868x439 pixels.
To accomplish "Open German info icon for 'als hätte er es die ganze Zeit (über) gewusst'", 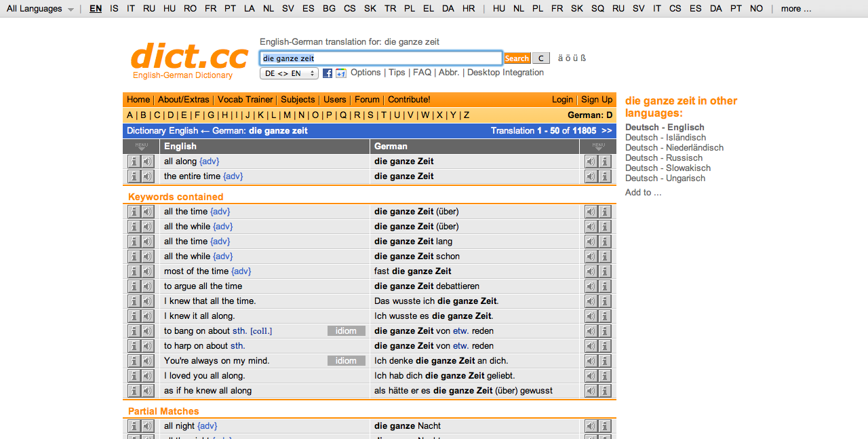I will click(605, 391).
